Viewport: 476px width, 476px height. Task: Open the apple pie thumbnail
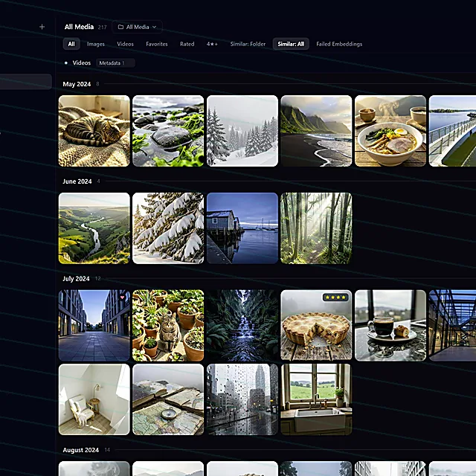click(x=316, y=326)
